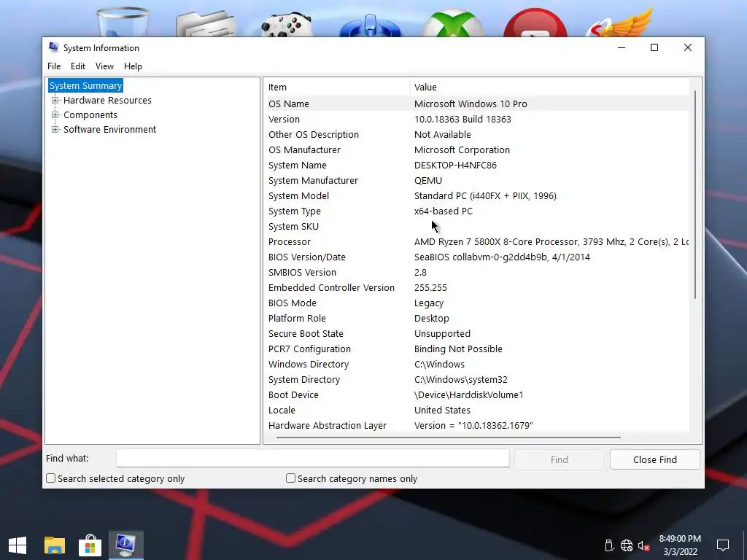Click Microsoft Corporation value

pos(462,149)
